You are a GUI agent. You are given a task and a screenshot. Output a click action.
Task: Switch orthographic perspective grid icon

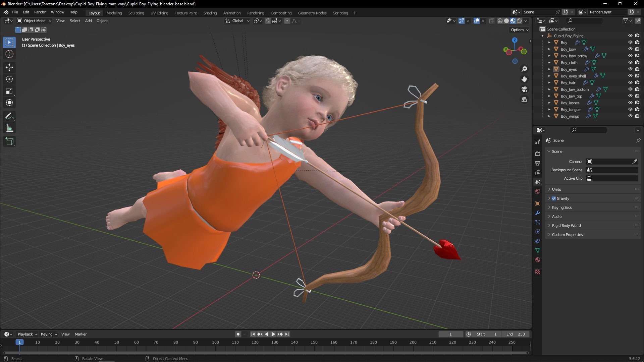pyautogui.click(x=524, y=100)
